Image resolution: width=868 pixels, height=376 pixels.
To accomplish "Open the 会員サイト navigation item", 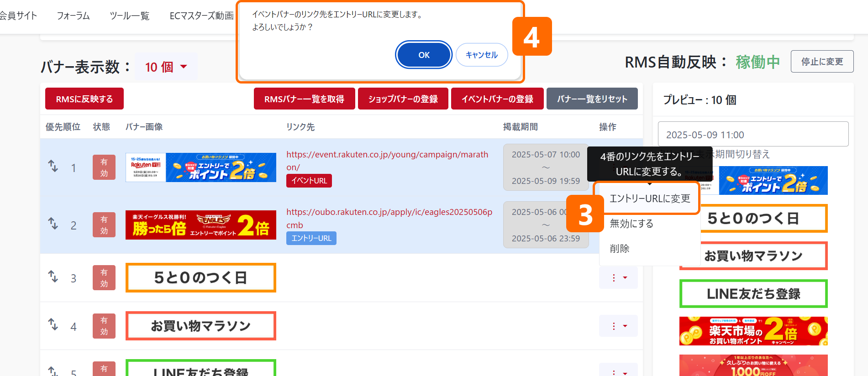I will 18,16.
